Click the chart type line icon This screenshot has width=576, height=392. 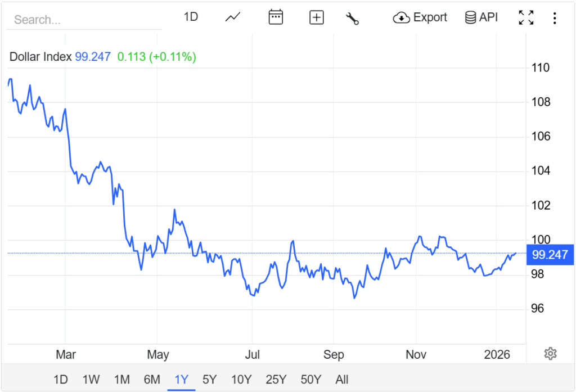233,17
